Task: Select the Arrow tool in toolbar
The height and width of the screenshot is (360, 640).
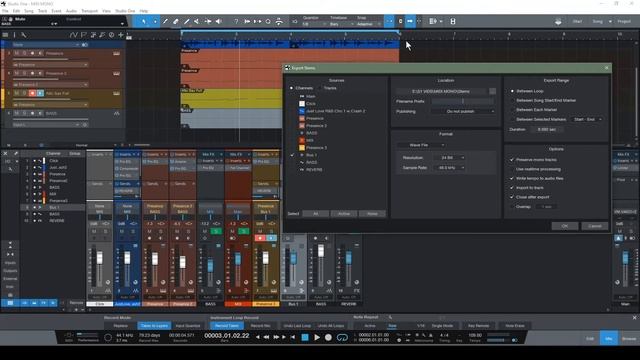Action: [x=144, y=21]
